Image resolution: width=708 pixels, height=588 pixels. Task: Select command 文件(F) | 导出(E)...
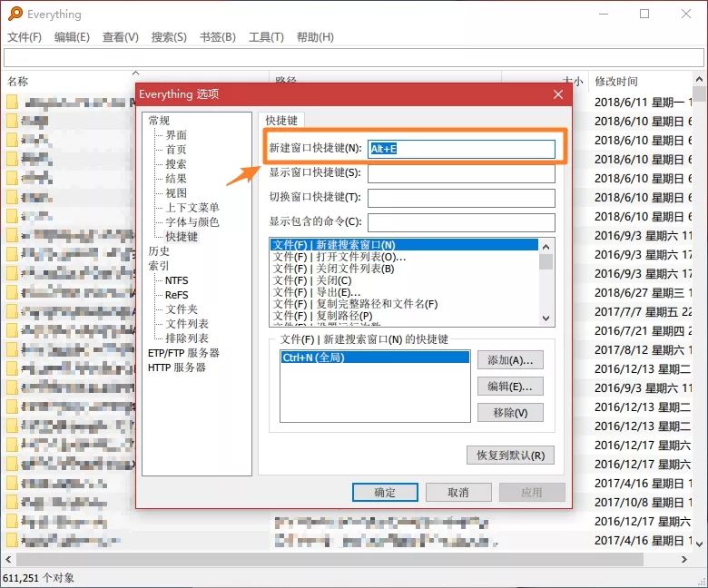[404, 292]
